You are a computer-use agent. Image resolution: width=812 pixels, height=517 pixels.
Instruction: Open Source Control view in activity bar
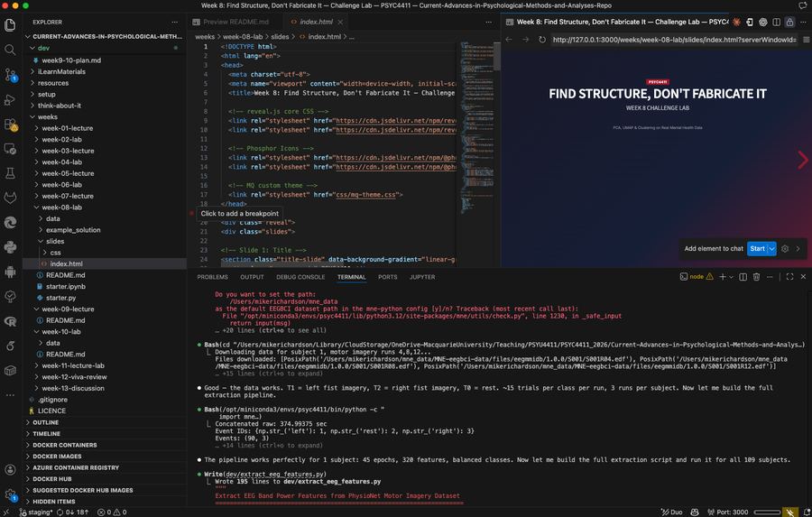pos(10,75)
